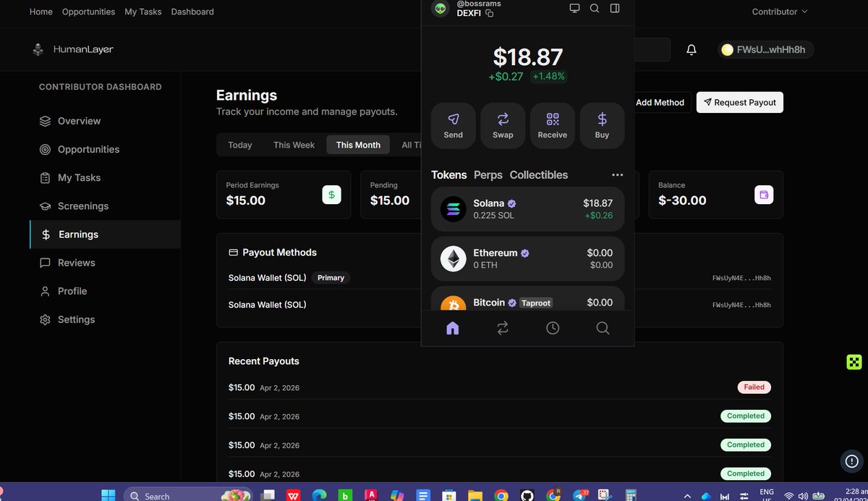Screen dimensions: 868x501
Task: Open Microsoft Edge from taskbar
Action: coord(319,495)
